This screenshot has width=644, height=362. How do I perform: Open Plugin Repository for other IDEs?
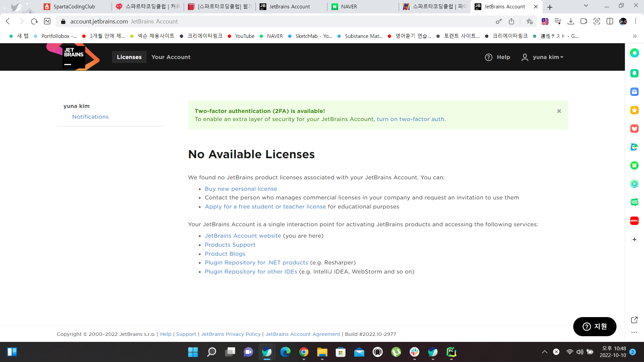coord(251,271)
